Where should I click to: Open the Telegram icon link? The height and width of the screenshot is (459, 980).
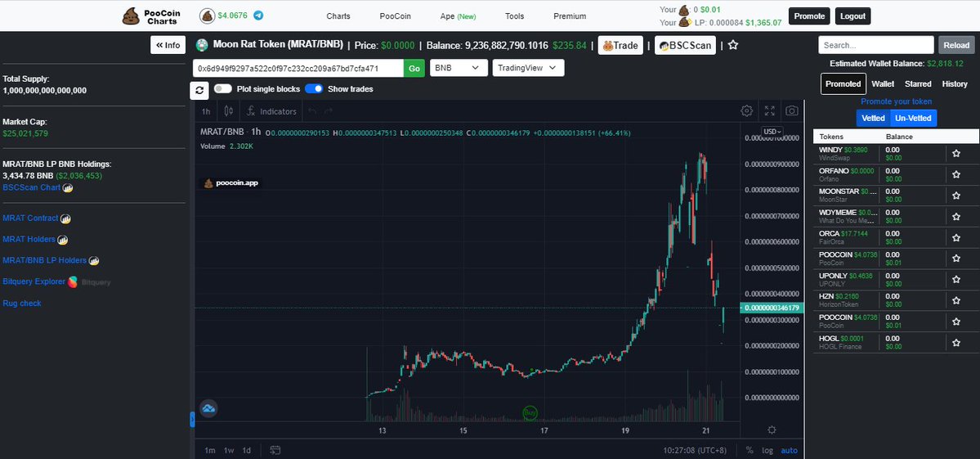[258, 16]
